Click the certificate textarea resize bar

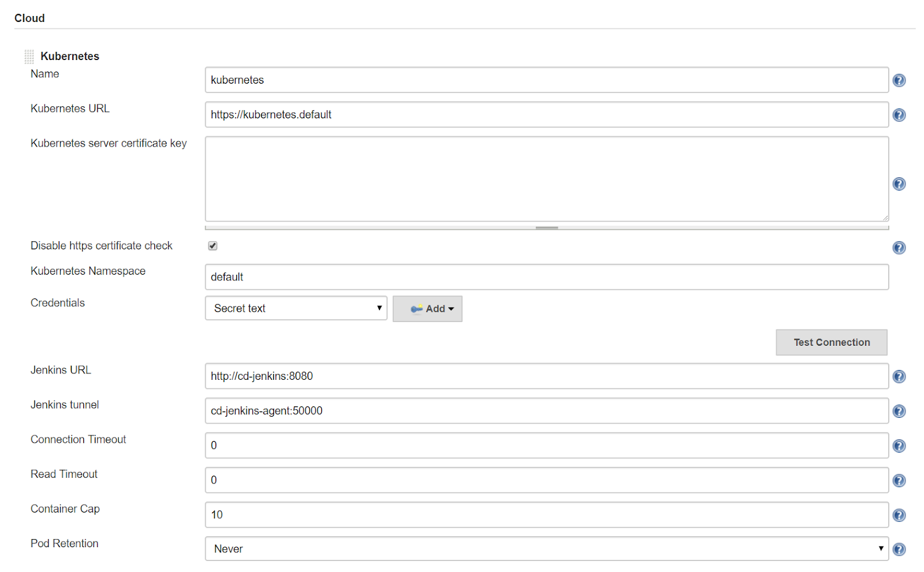(x=546, y=228)
